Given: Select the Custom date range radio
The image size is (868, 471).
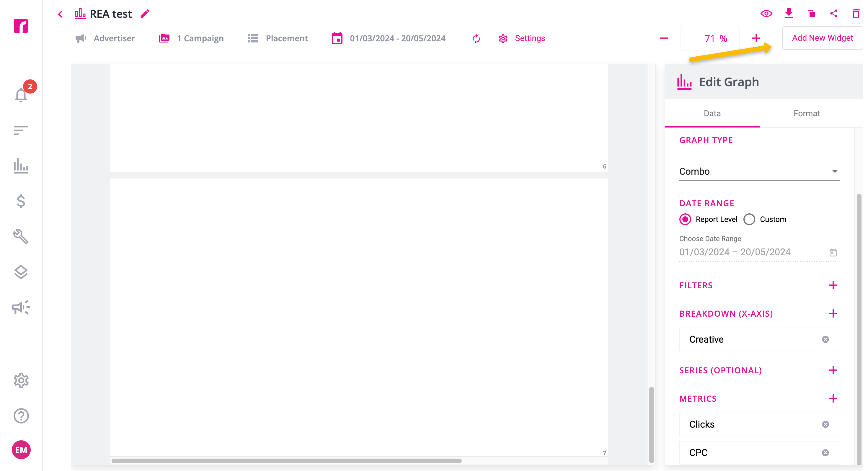Looking at the screenshot, I should click(x=749, y=219).
